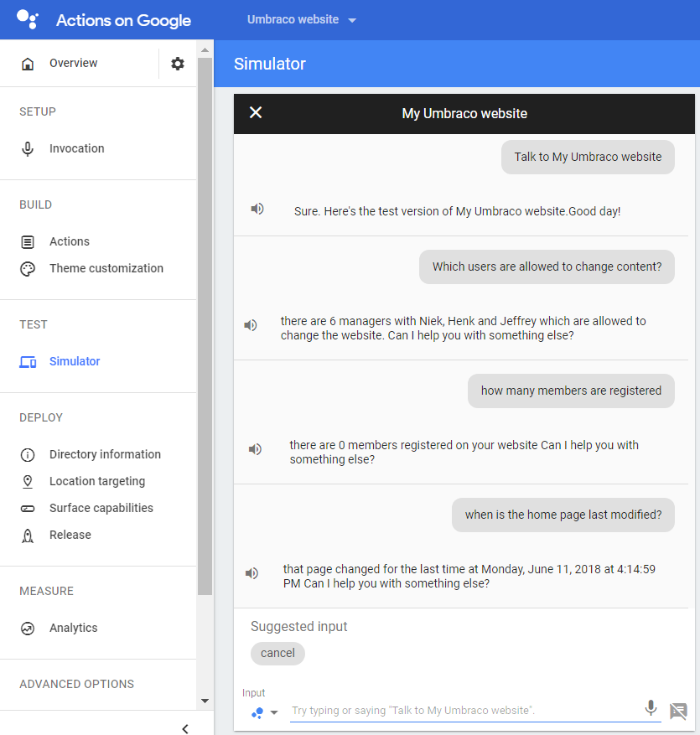Play audio for '0 members registered' reply
This screenshot has height=735, width=700.
[255, 449]
